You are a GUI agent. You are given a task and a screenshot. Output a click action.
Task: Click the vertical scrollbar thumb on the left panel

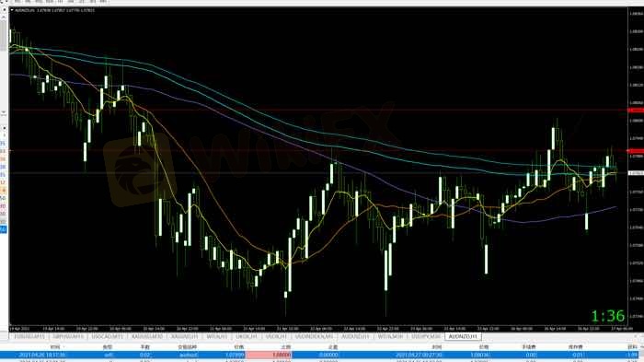[x=4, y=35]
